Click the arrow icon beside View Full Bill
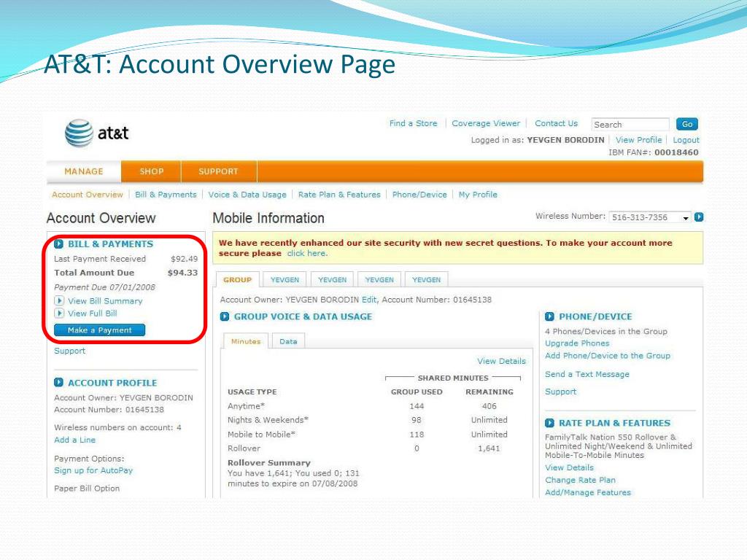Viewport: 747px width, 560px height. tap(59, 314)
